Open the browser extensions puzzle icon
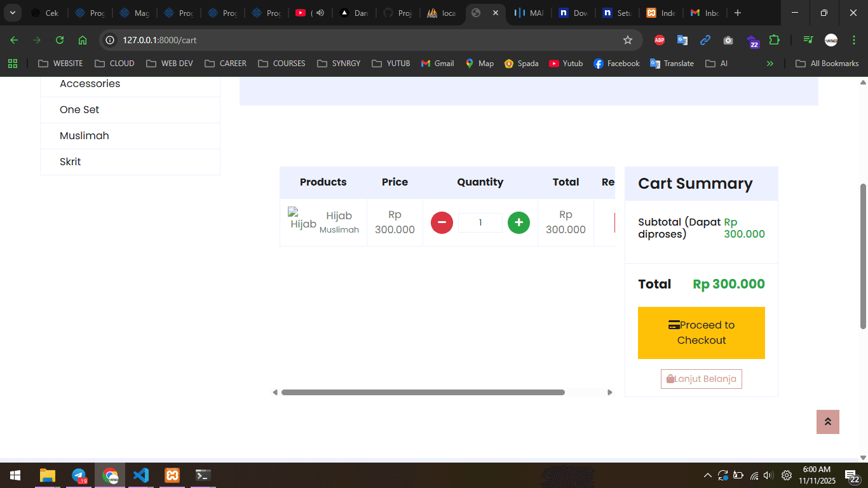The height and width of the screenshot is (488, 868). 775,39
